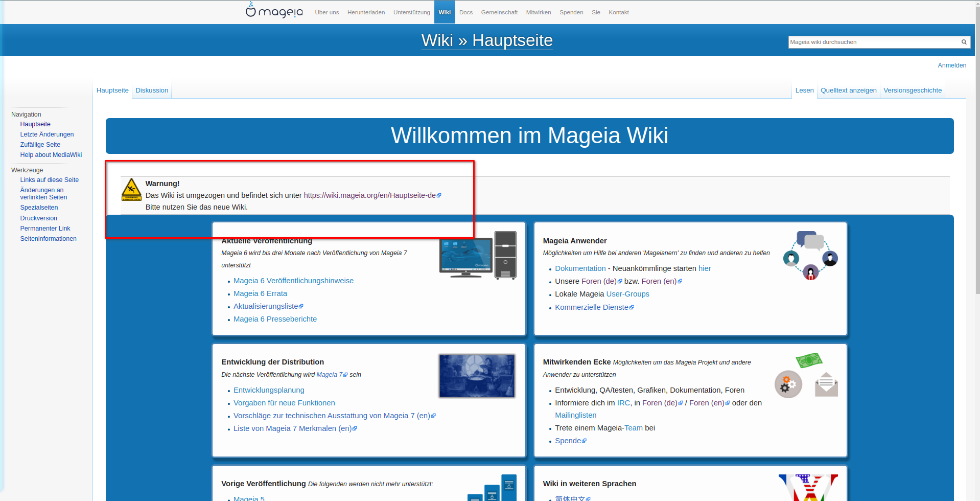Open Herunterladen in the top navigation
This screenshot has height=501, width=980.
[366, 12]
